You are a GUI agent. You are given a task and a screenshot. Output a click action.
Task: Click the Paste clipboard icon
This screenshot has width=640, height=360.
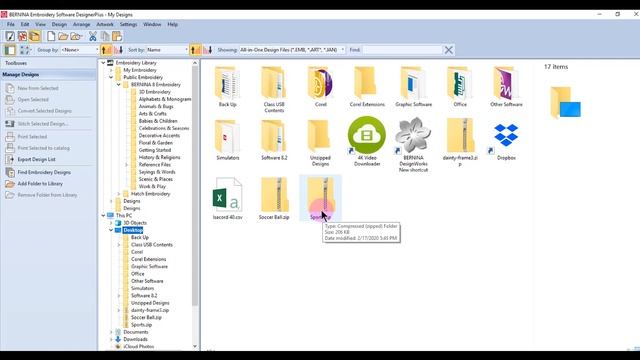pos(117,36)
